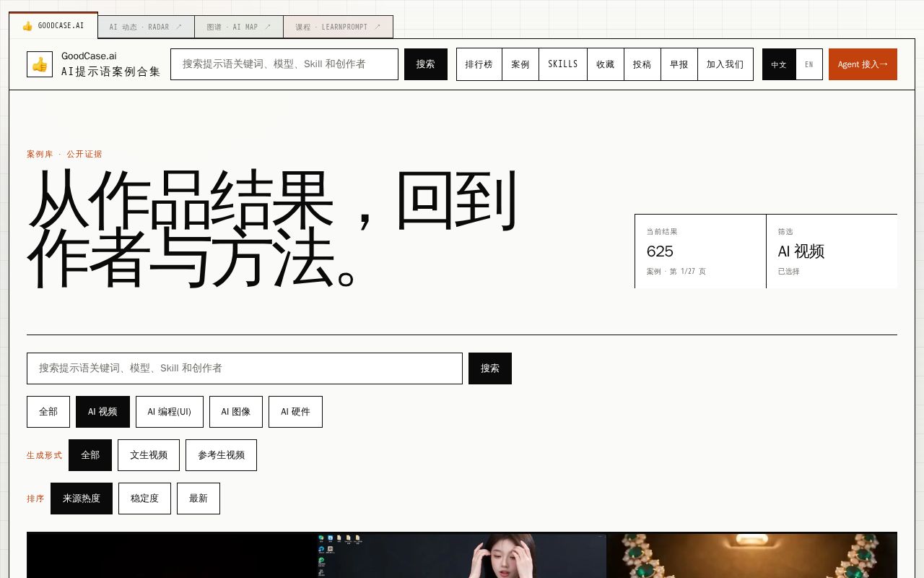Click the Agent 接入 button
The width and height of the screenshot is (924, 578).
click(x=863, y=64)
